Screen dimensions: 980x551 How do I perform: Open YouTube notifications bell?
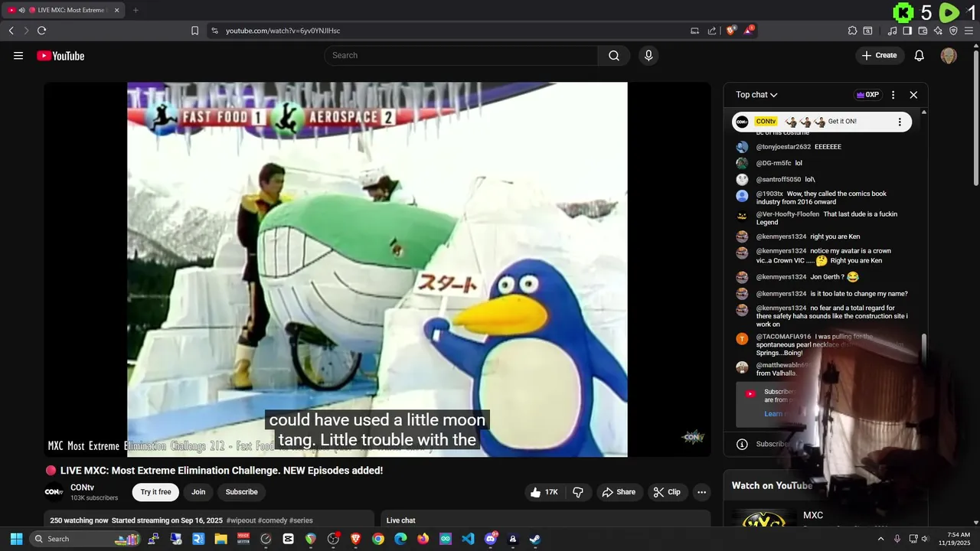click(x=920, y=55)
